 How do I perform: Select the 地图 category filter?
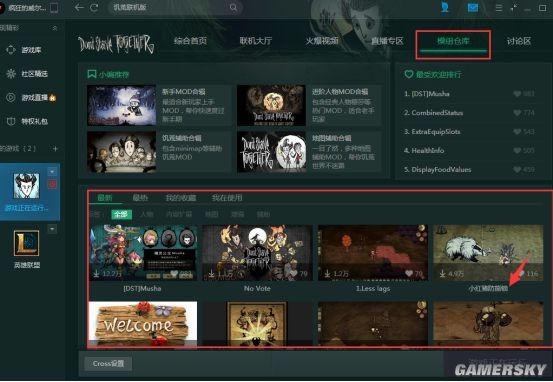pos(211,214)
